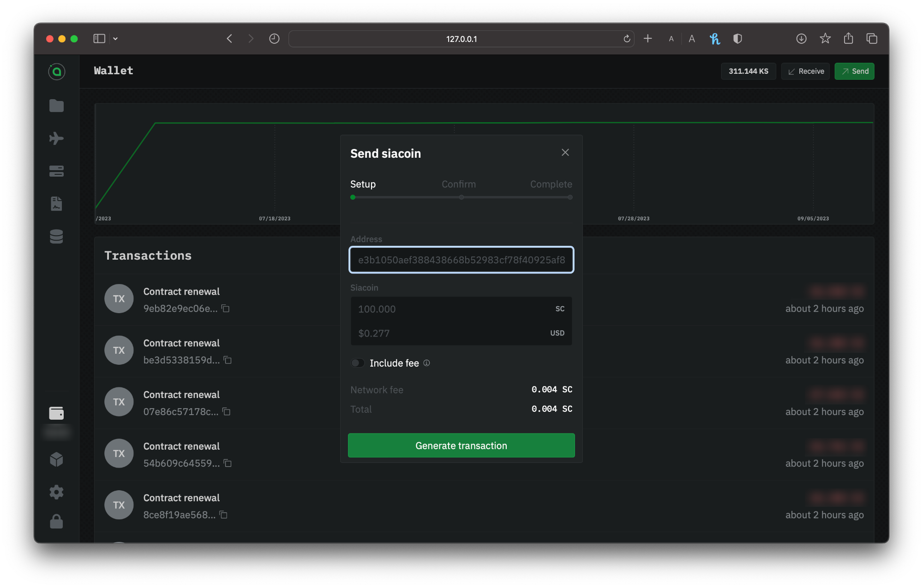
Task: Select the Confirm step in the dialog
Action: pyautogui.click(x=458, y=184)
